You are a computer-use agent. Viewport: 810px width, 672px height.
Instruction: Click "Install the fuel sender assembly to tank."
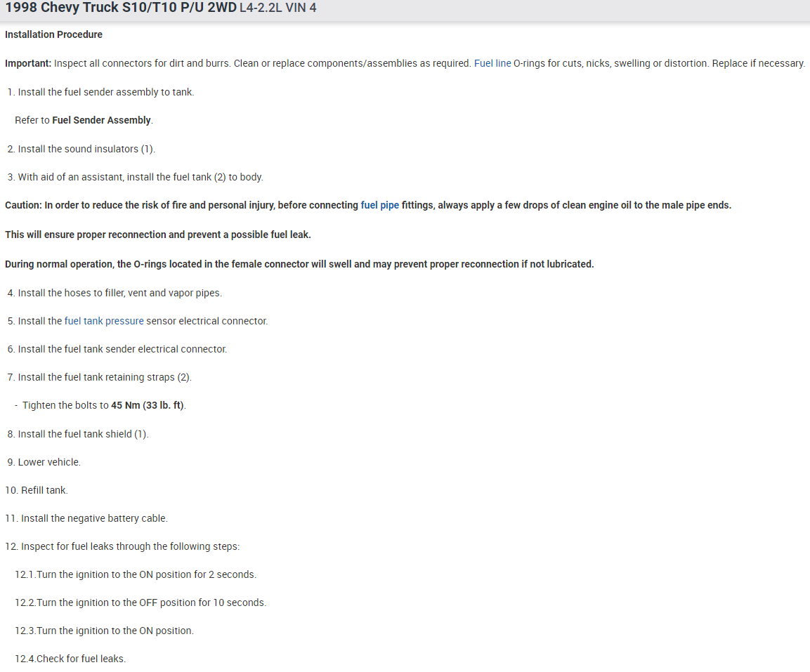tap(106, 93)
